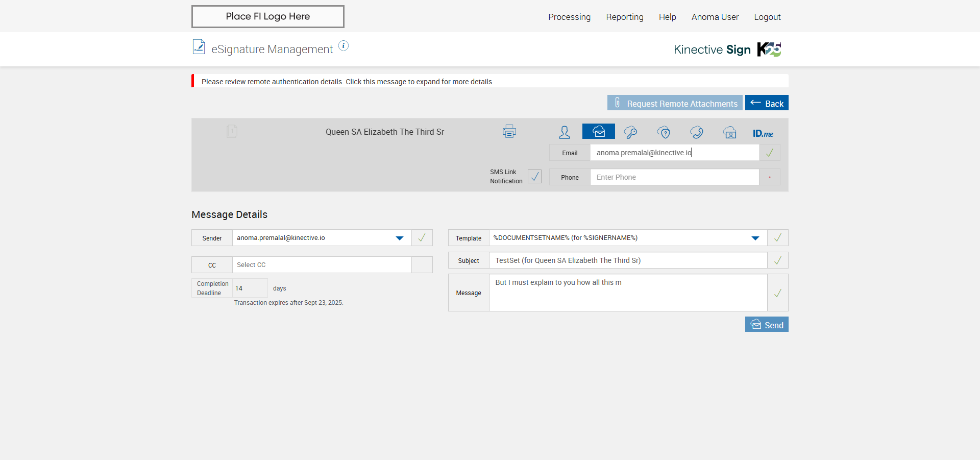
Task: Choose the cloud key passcode authentication icon
Action: (x=630, y=132)
